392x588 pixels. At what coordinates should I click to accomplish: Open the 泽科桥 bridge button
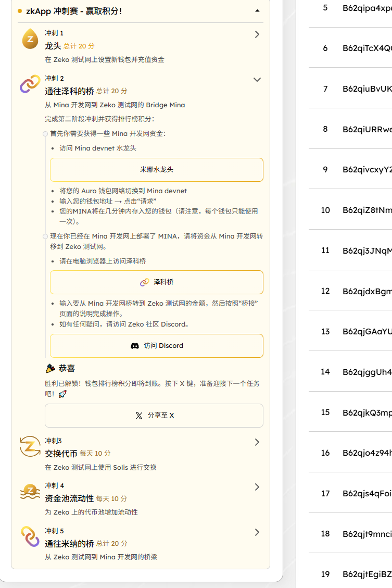(157, 282)
